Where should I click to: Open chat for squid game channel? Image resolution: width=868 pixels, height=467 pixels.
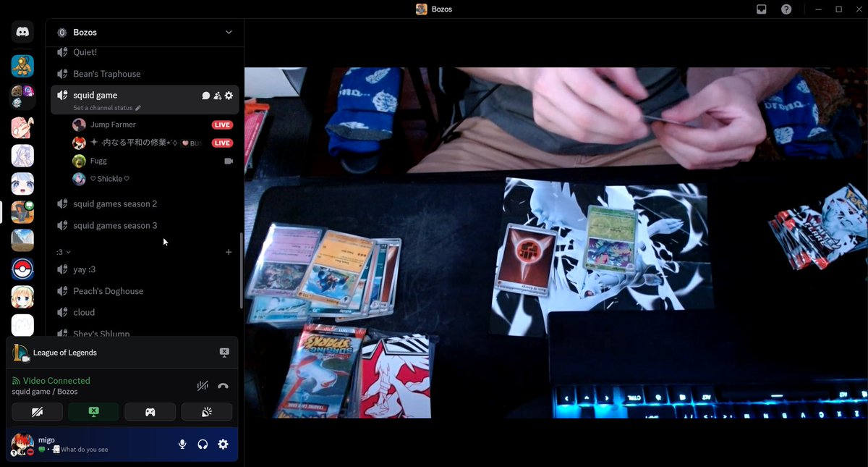(205, 96)
